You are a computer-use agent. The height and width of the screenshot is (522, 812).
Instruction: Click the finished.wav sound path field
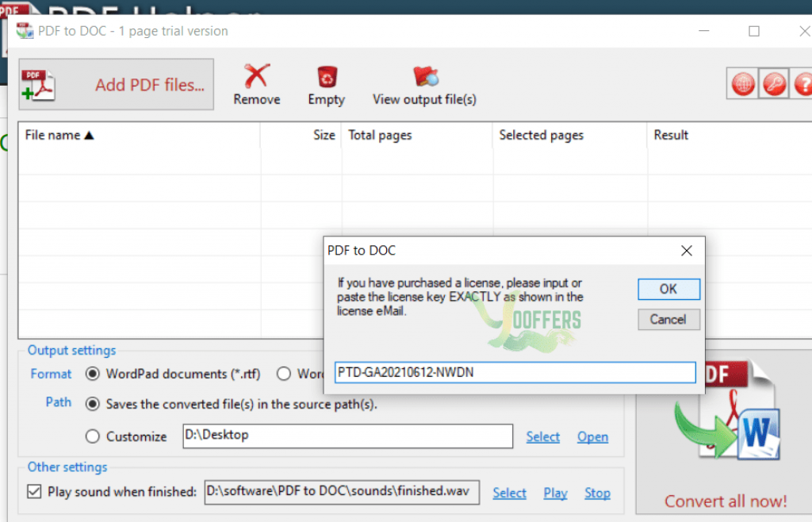click(342, 492)
